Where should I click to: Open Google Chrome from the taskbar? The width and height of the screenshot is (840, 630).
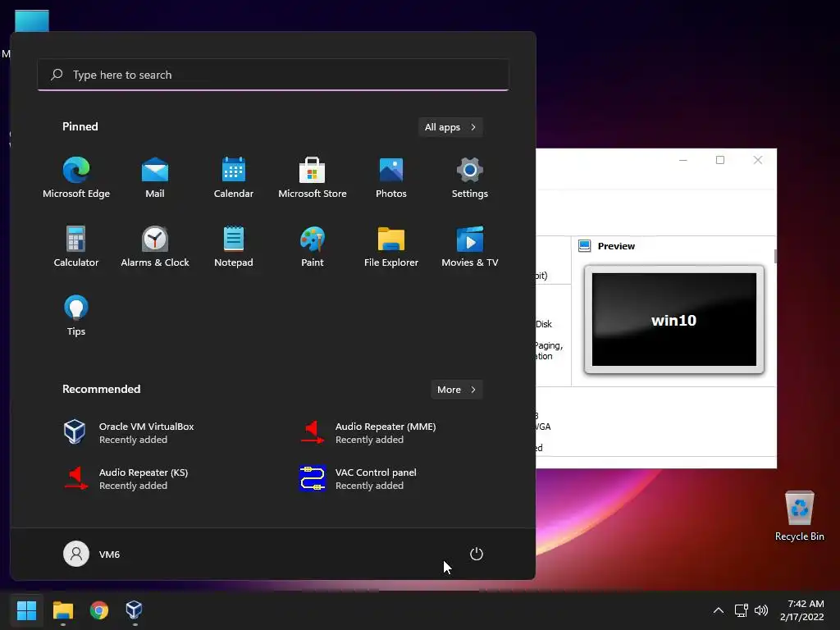99,610
